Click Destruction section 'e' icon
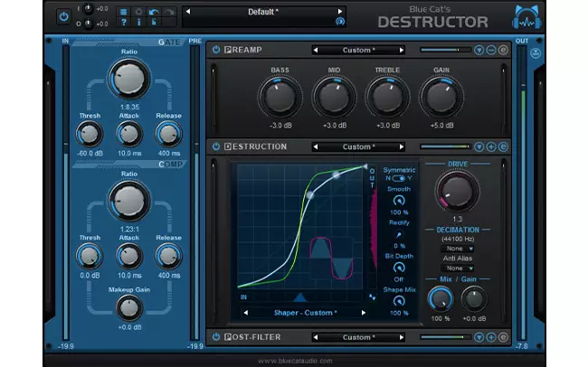 tap(503, 146)
